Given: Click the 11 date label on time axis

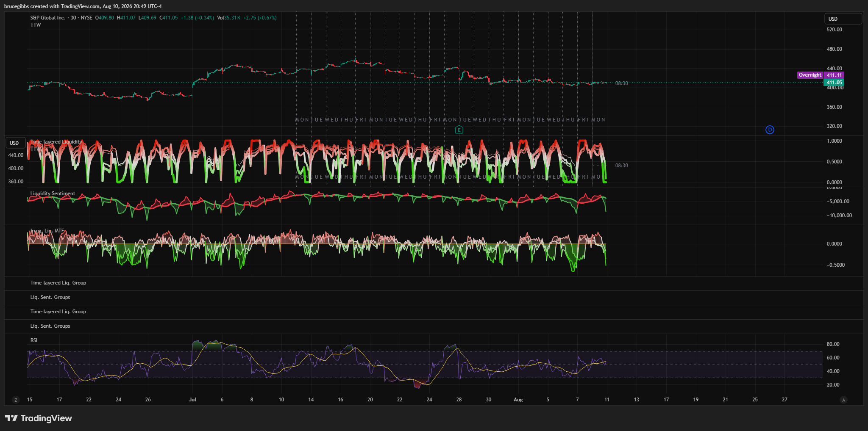Looking at the screenshot, I should [607, 400].
